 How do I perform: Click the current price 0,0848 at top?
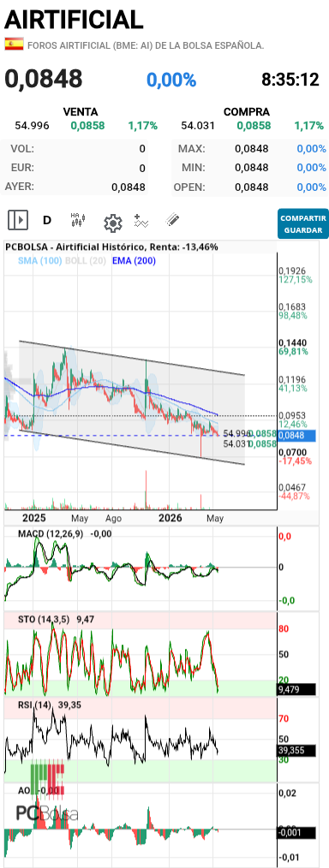click(x=44, y=79)
